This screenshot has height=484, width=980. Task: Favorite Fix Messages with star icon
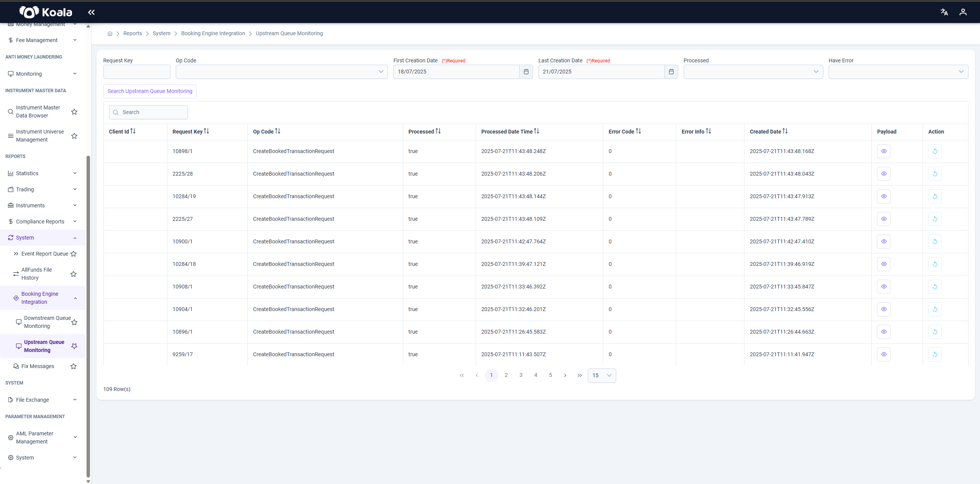(x=74, y=367)
